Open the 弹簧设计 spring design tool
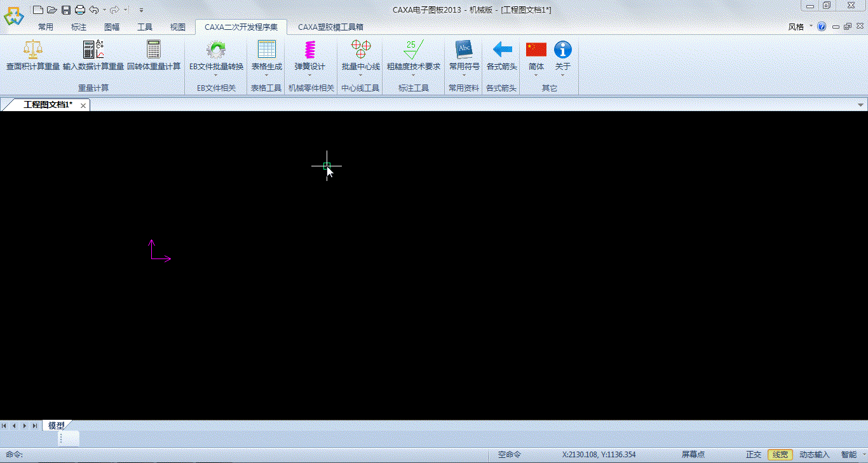 point(309,50)
